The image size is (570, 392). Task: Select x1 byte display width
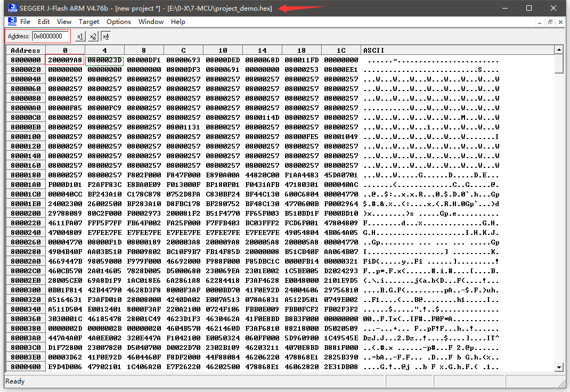coord(80,36)
